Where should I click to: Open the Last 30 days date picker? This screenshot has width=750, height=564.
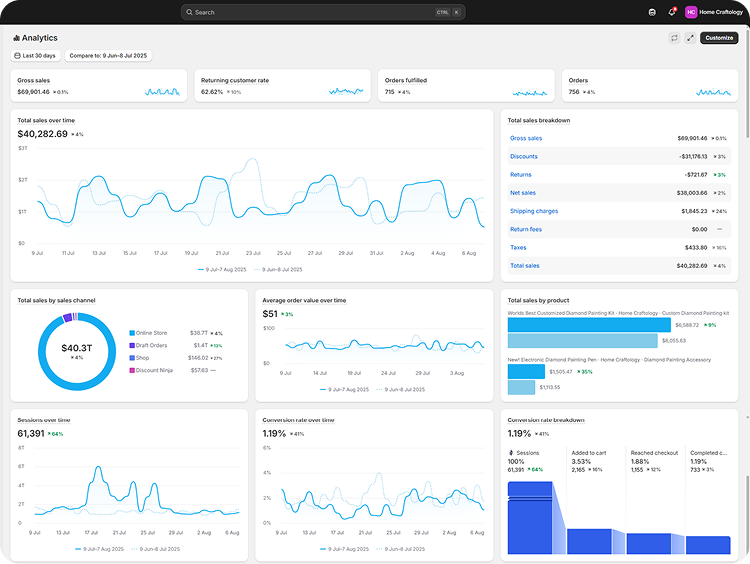coord(35,55)
